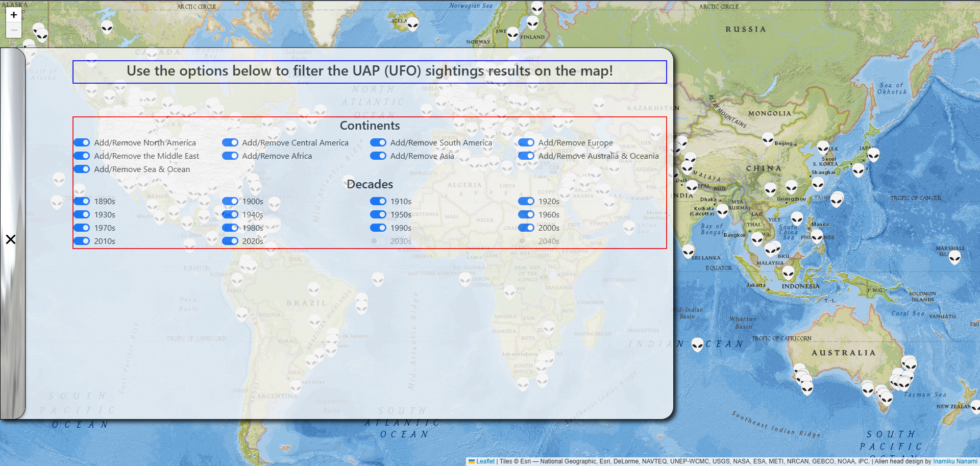Switch off the 1940s decade
980x466 pixels.
pos(230,215)
